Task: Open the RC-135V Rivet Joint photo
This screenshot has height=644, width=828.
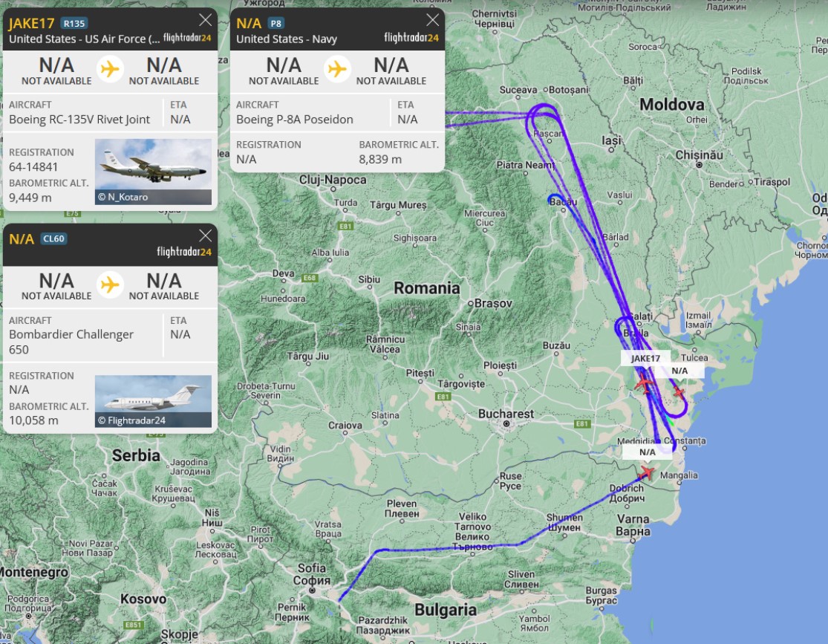Action: [x=153, y=172]
